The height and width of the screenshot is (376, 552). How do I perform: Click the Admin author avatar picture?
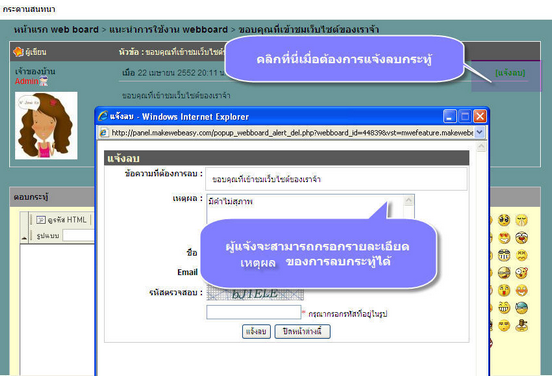click(46, 126)
